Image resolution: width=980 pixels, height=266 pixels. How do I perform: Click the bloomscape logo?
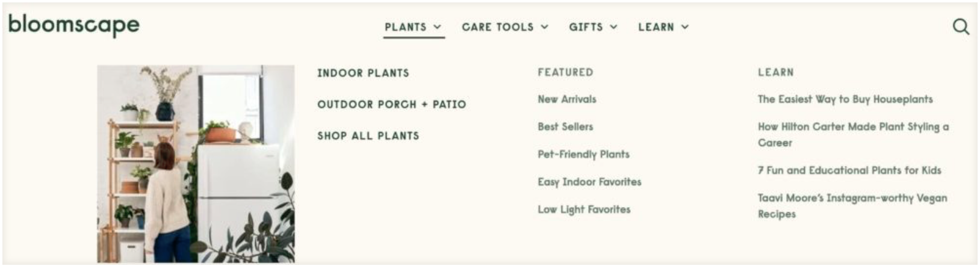[x=74, y=25]
